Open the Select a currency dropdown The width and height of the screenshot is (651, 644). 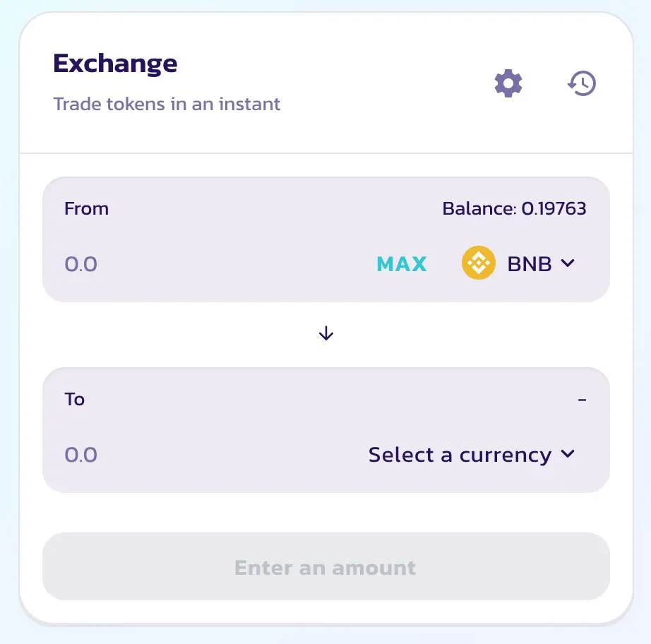tap(472, 454)
